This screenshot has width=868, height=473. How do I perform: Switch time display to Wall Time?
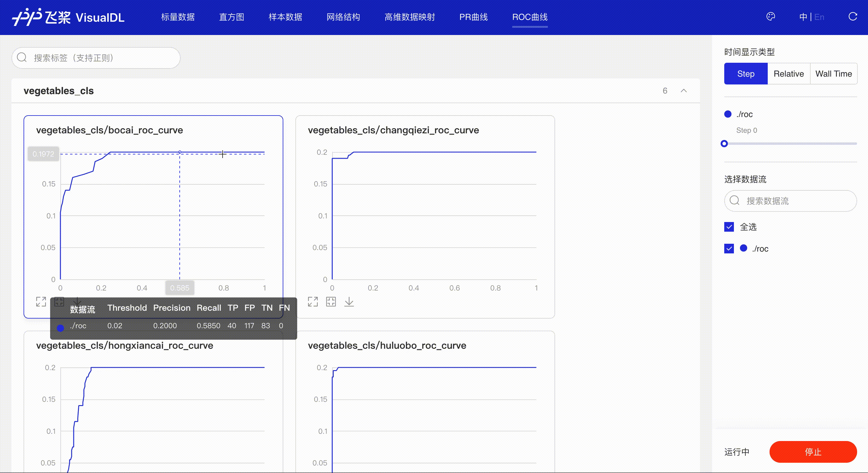click(x=834, y=73)
